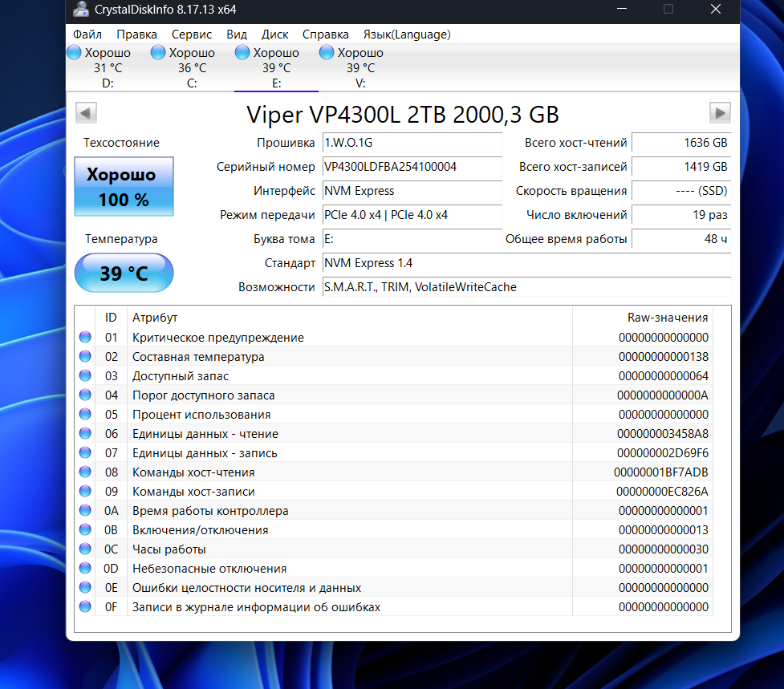
Task: Click the 39 °C temperature indicator button
Action: tap(124, 274)
